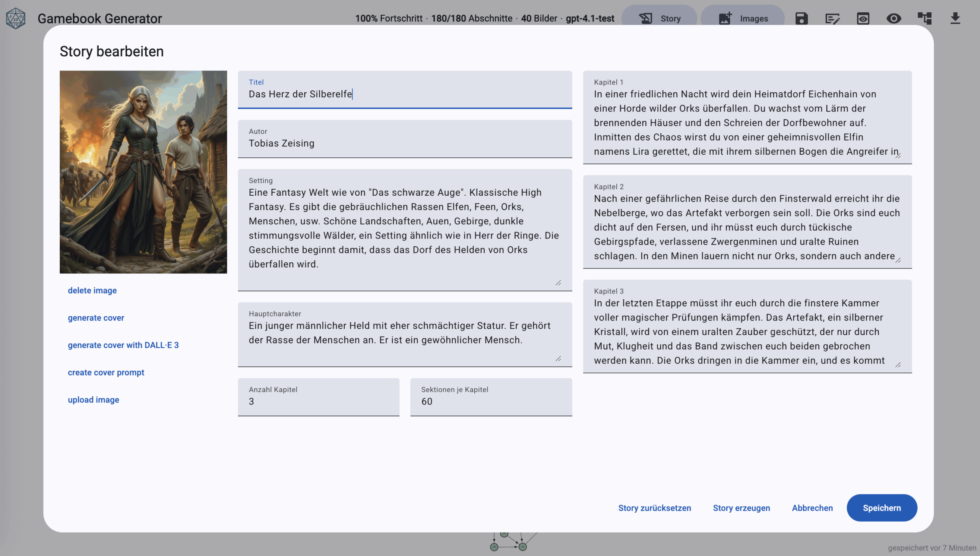Click the Setting textarea resize handle
The height and width of the screenshot is (556, 980).
[558, 283]
